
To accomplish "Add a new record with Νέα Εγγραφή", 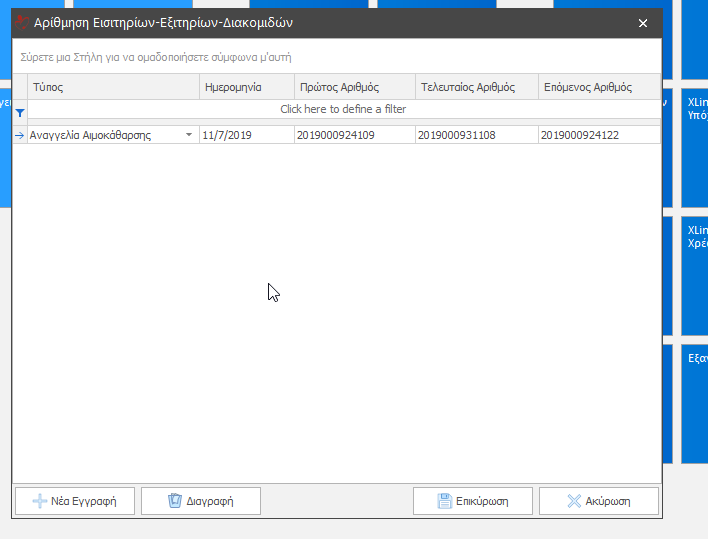I will click(74, 501).
